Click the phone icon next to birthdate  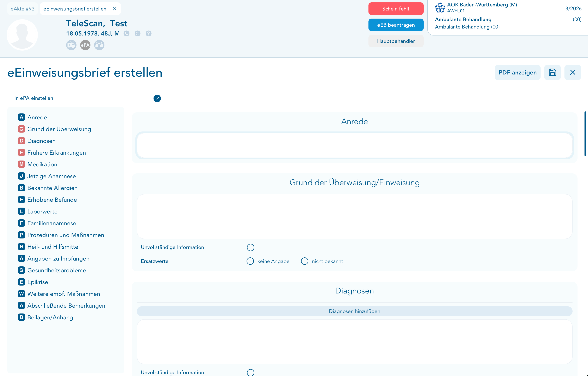(126, 33)
